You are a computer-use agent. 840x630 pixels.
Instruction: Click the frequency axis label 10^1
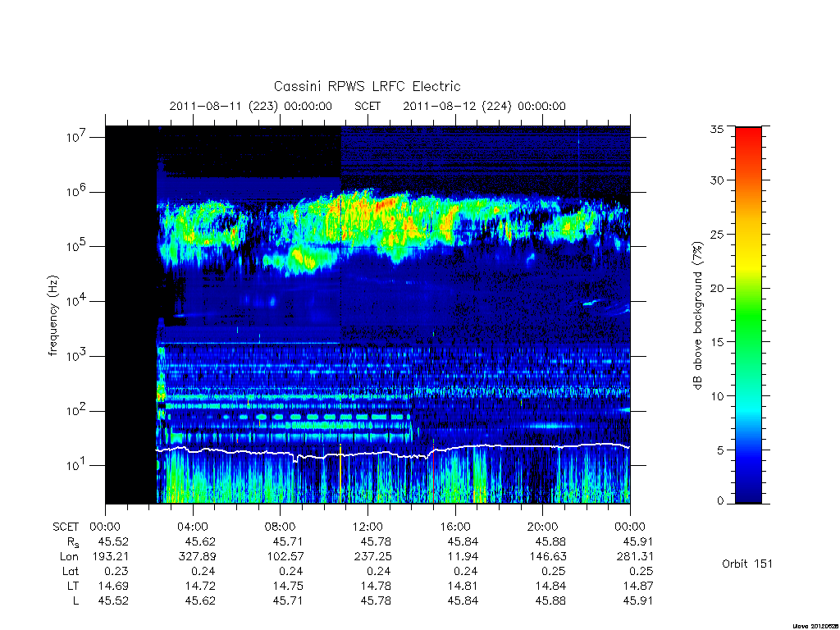77,465
